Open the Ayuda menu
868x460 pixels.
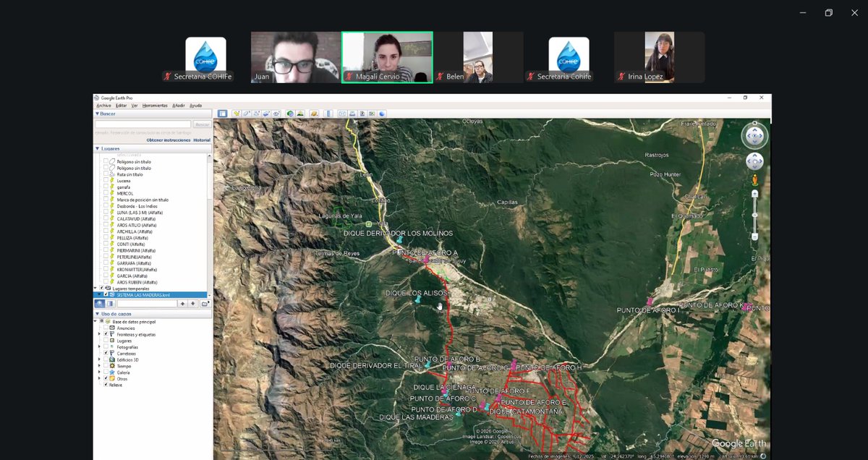point(195,106)
